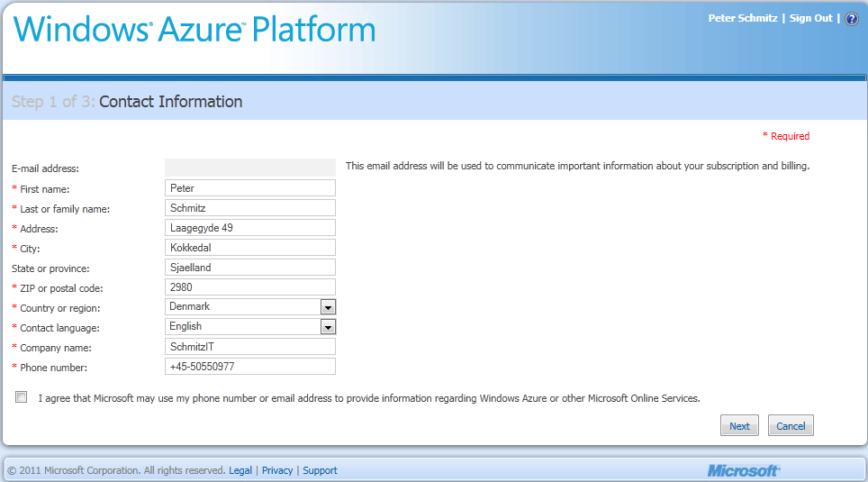Click the Cancel button
The image size is (868, 482).
click(x=791, y=425)
